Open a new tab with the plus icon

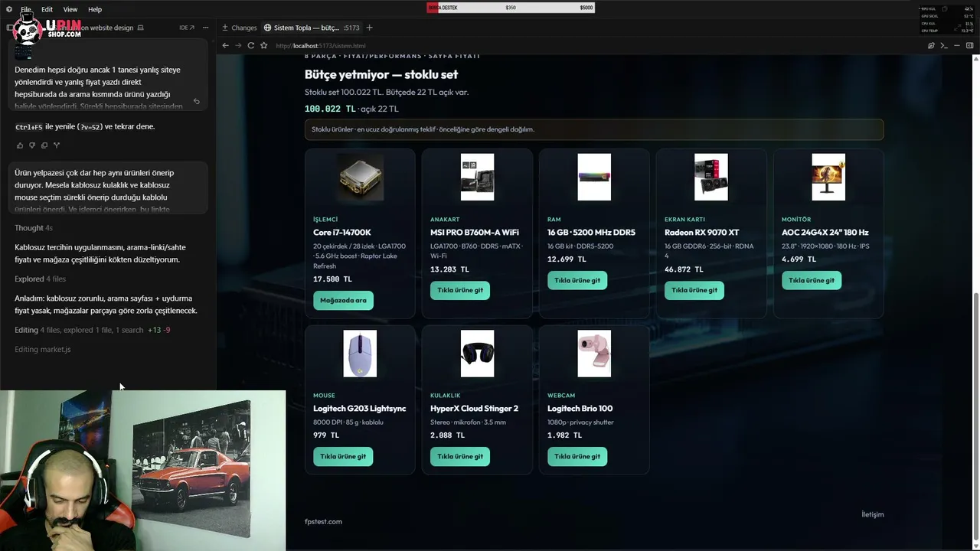369,28
